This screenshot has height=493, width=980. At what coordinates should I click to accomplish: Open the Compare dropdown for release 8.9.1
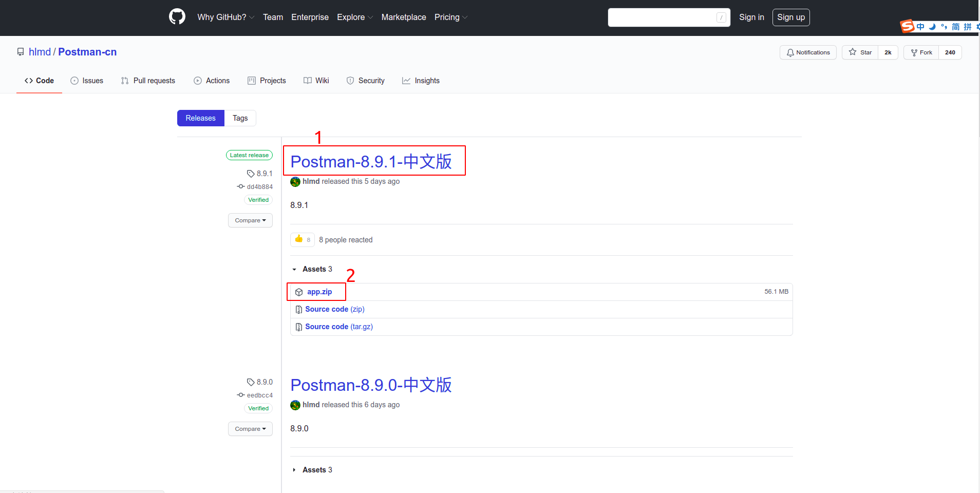tap(250, 220)
